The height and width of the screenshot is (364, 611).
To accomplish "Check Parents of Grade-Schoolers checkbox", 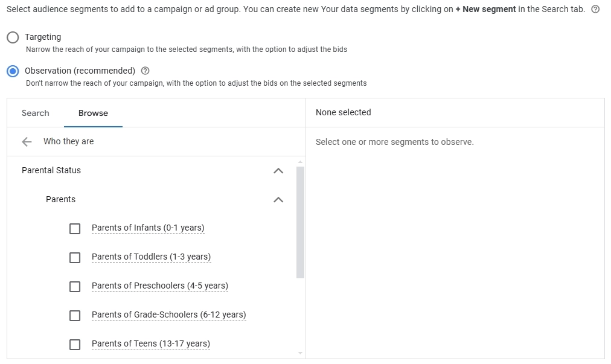I will click(75, 316).
